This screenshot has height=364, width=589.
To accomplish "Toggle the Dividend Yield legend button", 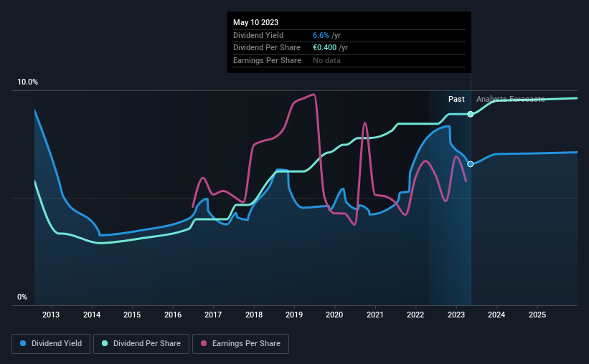I will 51,344.
